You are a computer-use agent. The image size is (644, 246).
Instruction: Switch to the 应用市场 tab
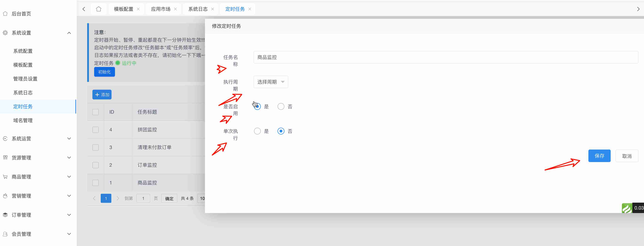(x=160, y=9)
